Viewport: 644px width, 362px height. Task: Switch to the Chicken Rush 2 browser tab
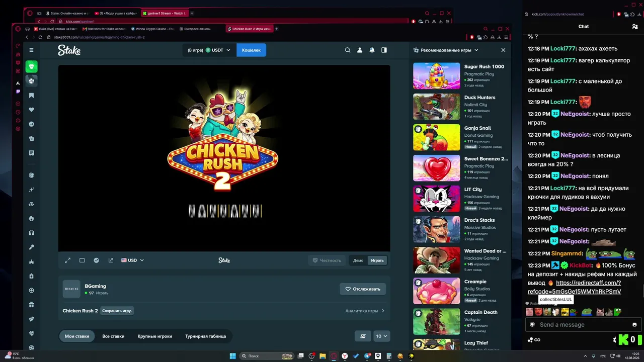point(249,29)
